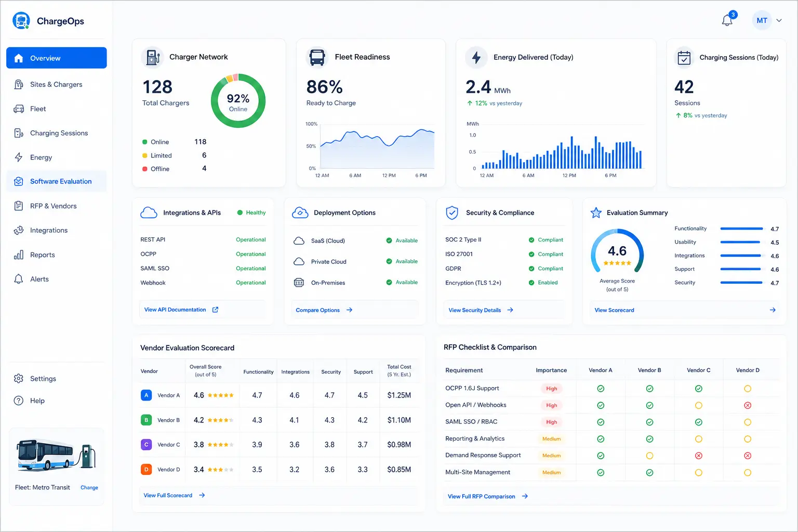The height and width of the screenshot is (532, 798).
Task: Click the Support score bar in Evaluation Summary
Action: tap(741, 269)
